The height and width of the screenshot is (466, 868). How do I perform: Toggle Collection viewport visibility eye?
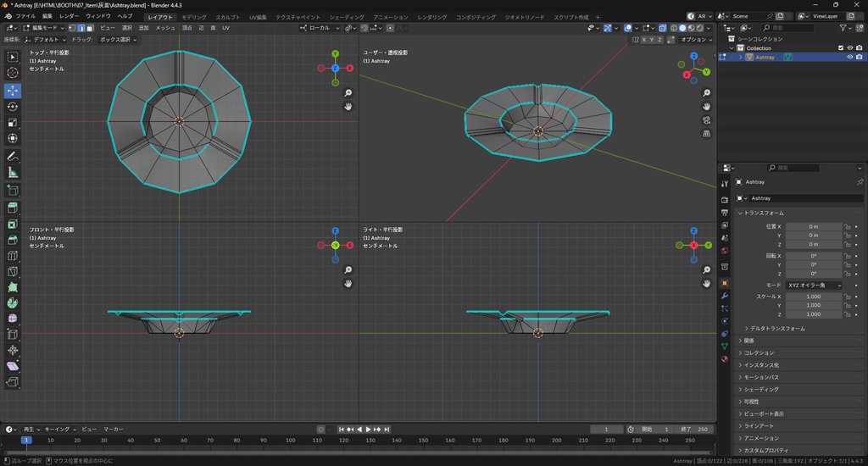tap(850, 48)
